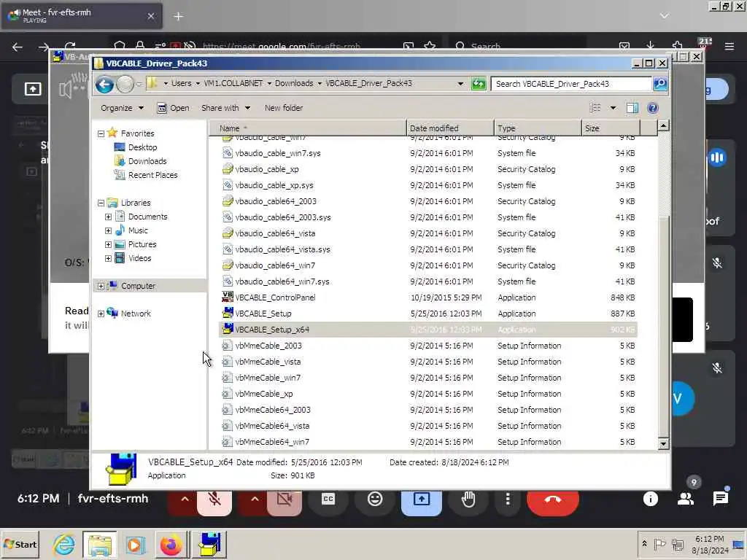The image size is (747, 560).
Task: Expand the Computer tree node
Action: click(101, 286)
